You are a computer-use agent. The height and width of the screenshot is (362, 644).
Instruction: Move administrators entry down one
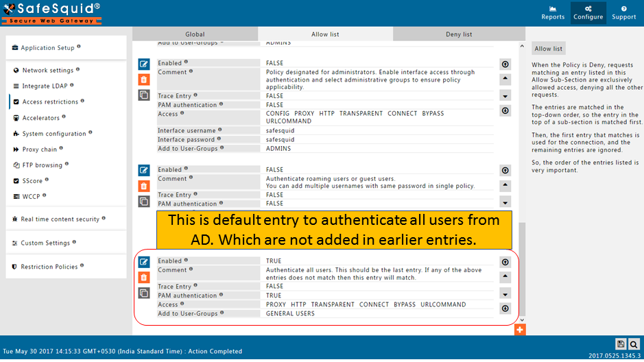(505, 96)
